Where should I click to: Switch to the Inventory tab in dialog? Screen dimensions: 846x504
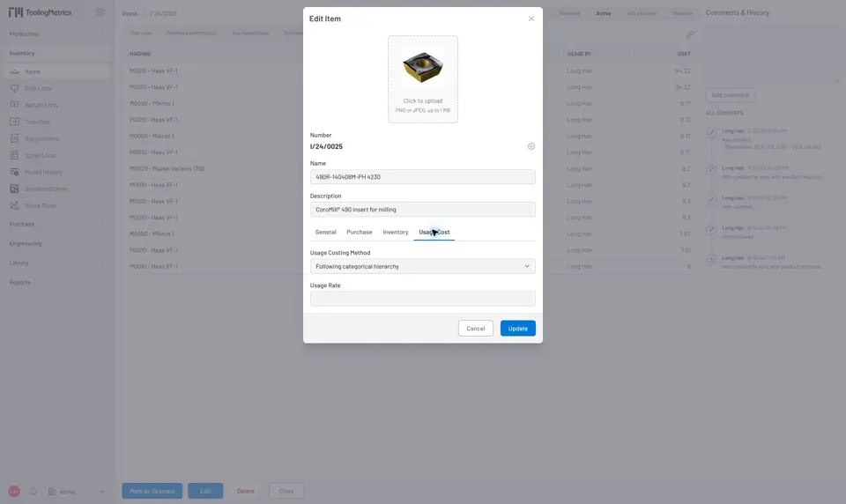pyautogui.click(x=396, y=232)
